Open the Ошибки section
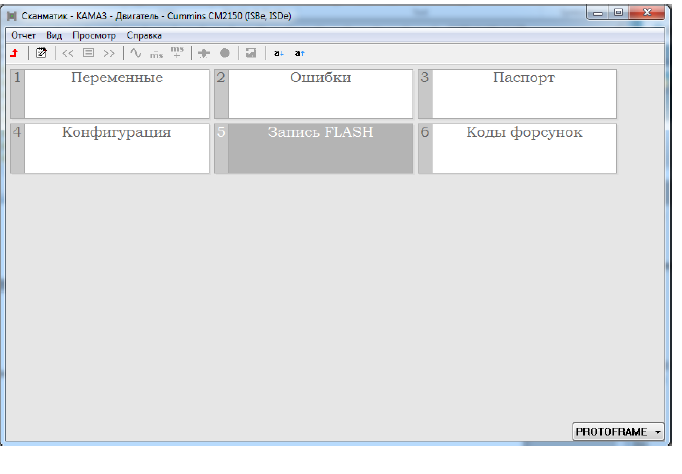682x474 pixels. click(x=314, y=94)
